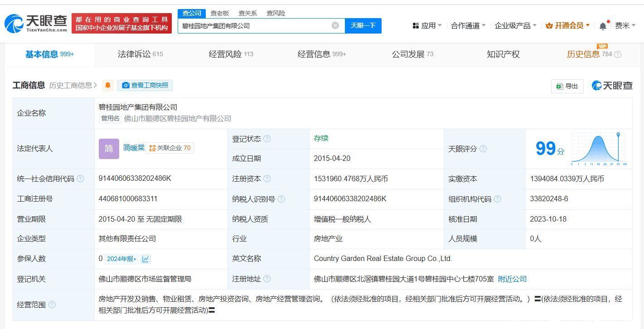Screen dimensions: 644x329
Task: Click the 存续 registration status
Action: pyautogui.click(x=321, y=139)
